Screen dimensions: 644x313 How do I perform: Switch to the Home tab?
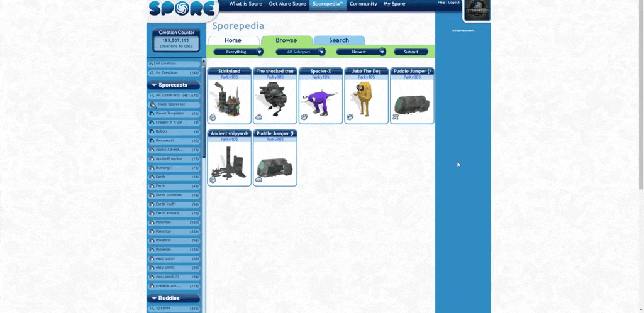pos(233,40)
